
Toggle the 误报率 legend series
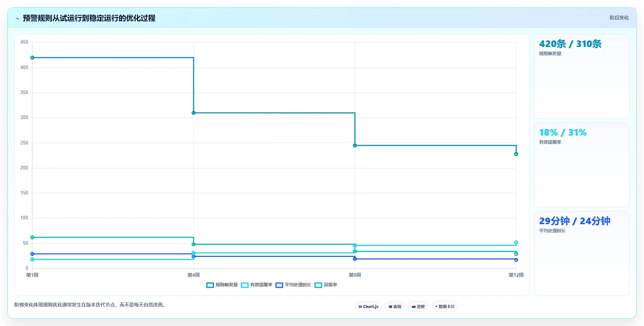tap(326, 285)
